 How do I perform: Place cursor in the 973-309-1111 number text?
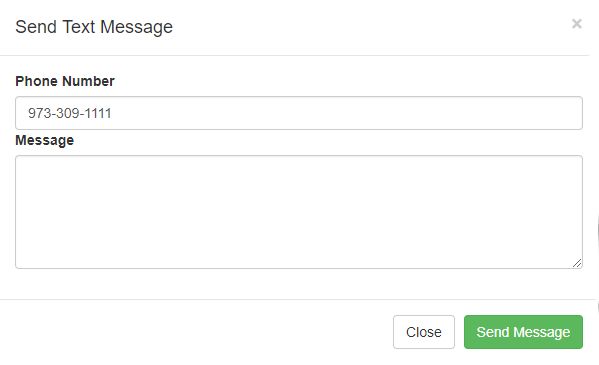[70, 113]
